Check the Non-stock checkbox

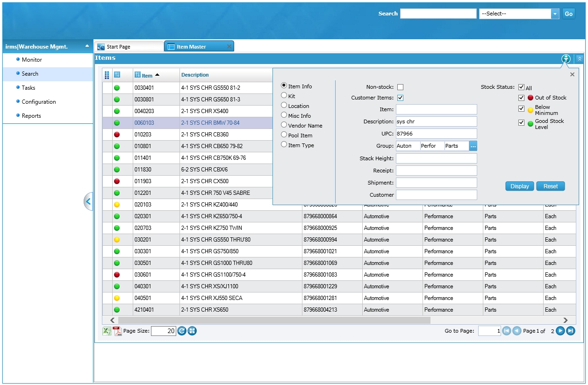400,87
